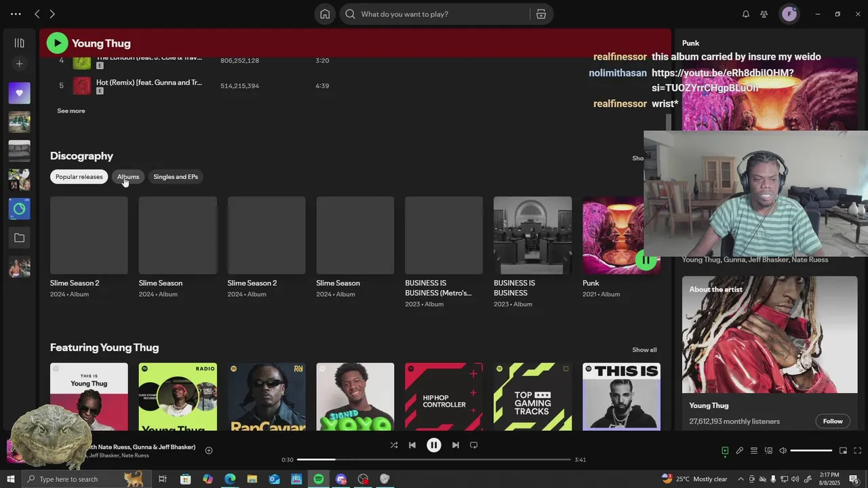The image size is (868, 488).
Task: Switch to the 'Albums' filter chip
Action: point(128,177)
